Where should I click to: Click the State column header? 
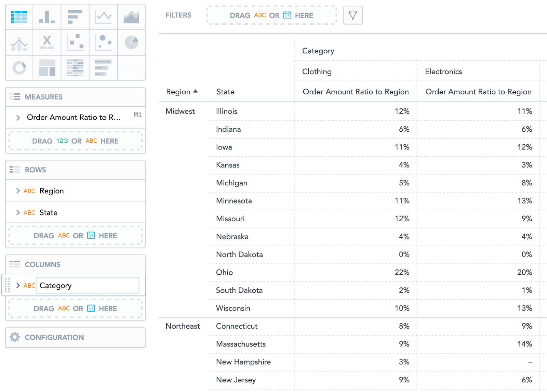point(225,92)
